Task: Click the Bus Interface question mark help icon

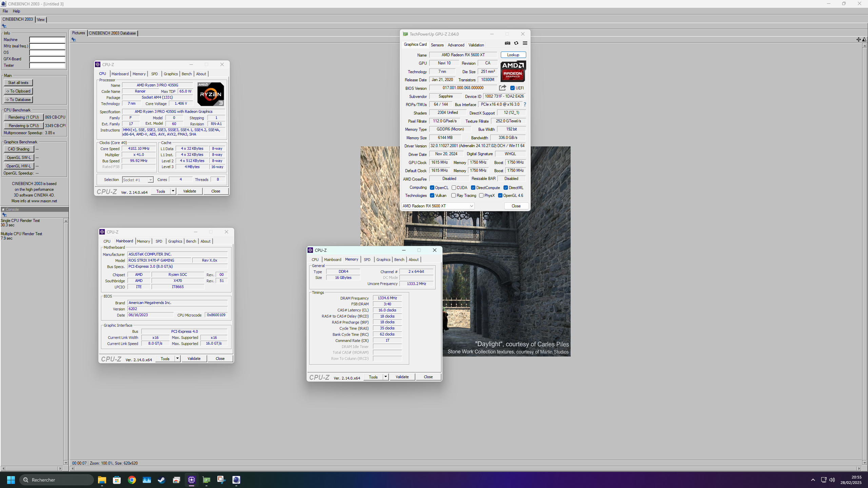Action: 525,104
